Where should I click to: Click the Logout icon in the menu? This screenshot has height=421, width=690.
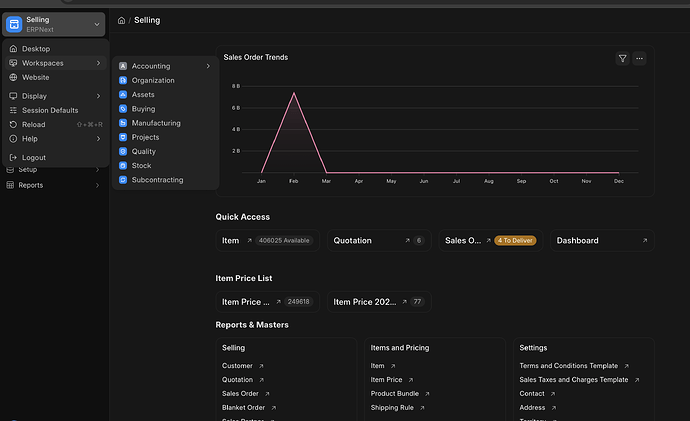13,157
